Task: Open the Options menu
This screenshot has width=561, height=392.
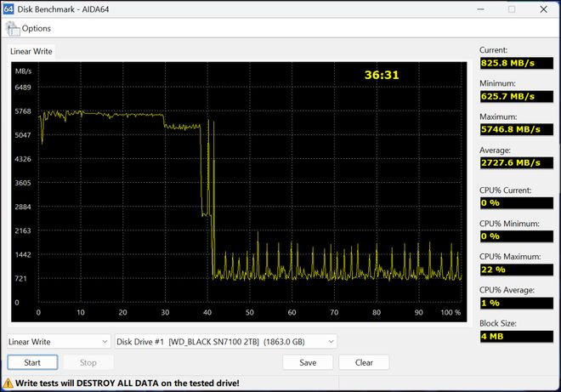Action: tap(36, 28)
